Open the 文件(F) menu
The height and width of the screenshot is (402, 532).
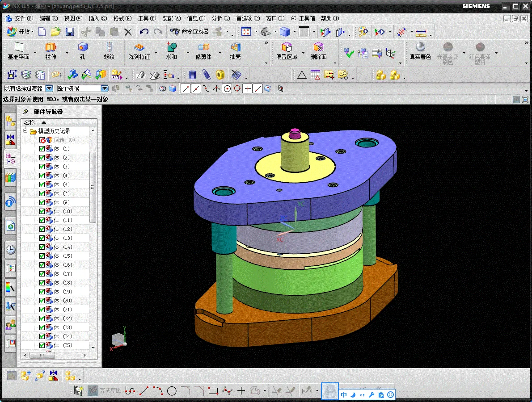[x=23, y=18]
